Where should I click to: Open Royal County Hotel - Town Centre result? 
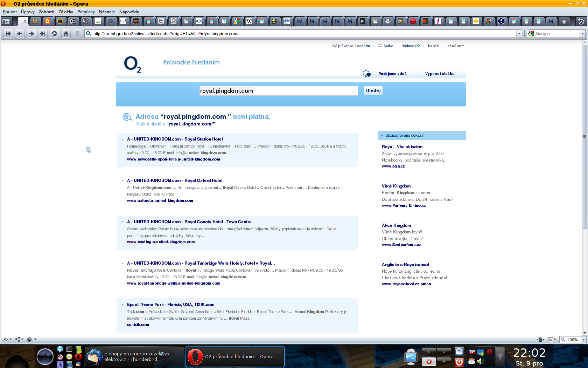coord(189,222)
